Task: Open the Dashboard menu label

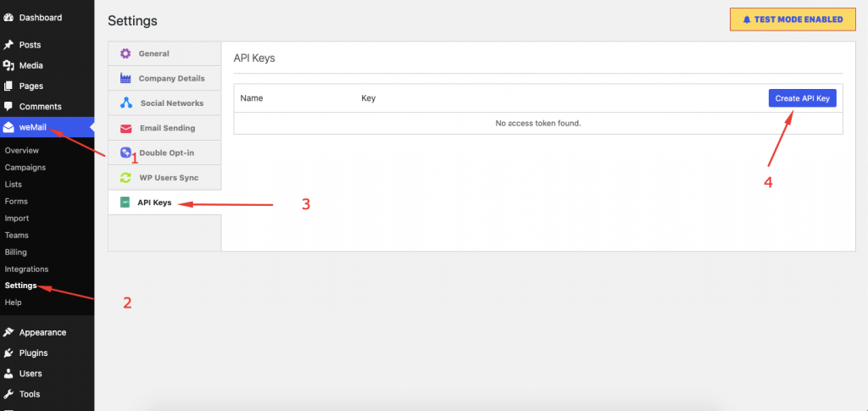Action: click(x=41, y=18)
